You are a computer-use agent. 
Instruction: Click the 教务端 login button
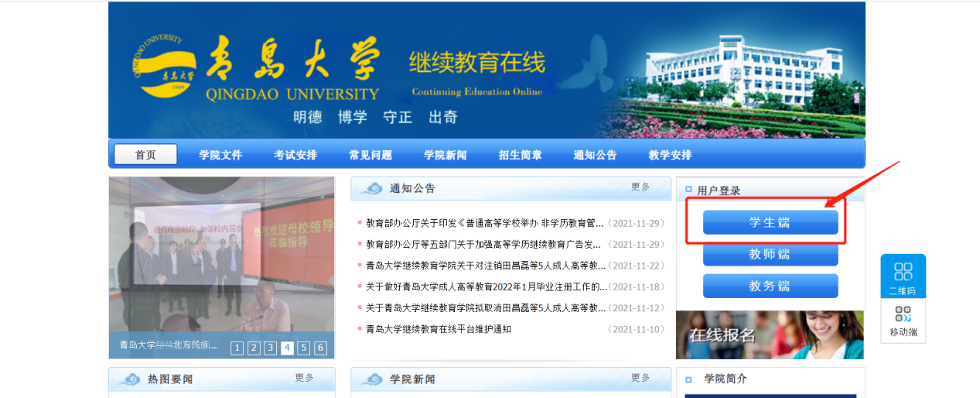770,286
